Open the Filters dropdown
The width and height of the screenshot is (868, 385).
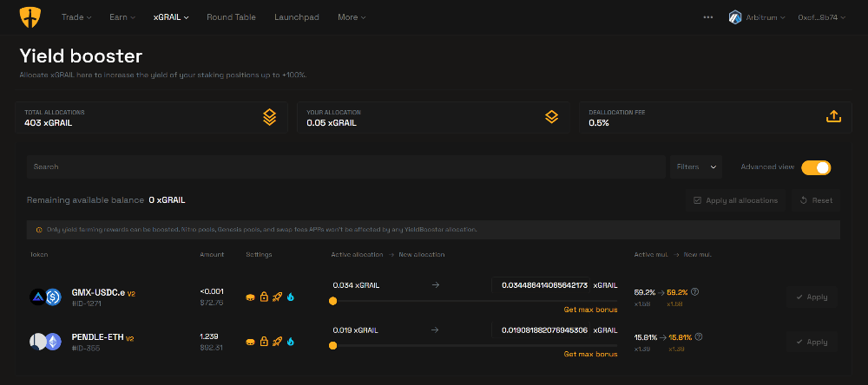tap(696, 166)
